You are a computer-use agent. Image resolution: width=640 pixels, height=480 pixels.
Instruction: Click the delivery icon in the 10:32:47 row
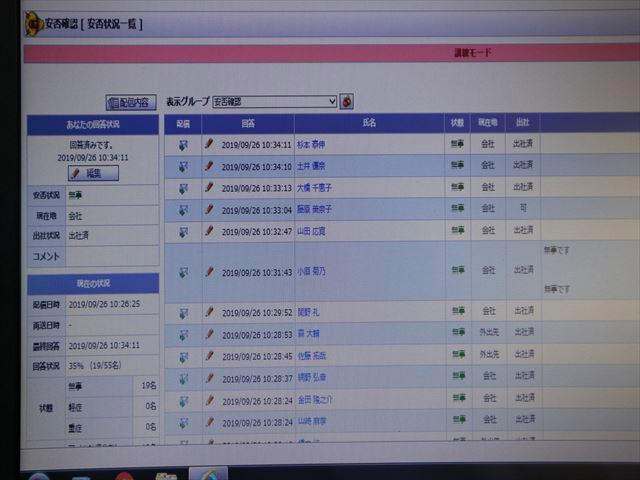coord(183,232)
